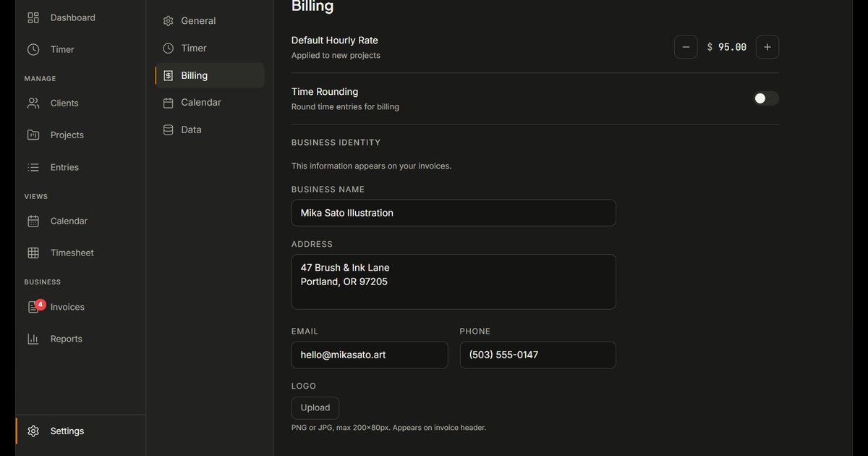Image resolution: width=868 pixels, height=456 pixels.
Task: Select the Calendar icon in settings submenu
Action: [168, 103]
